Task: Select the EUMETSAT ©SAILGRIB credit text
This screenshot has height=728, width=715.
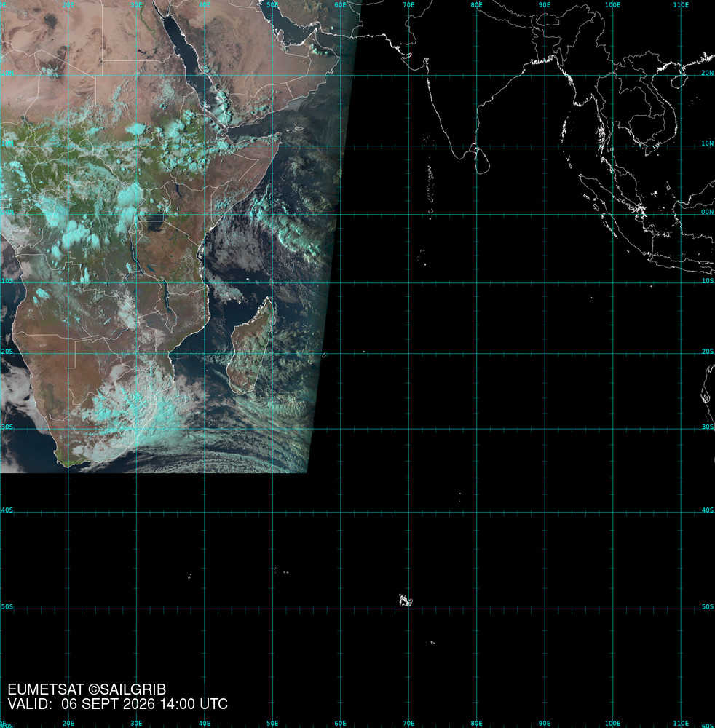Action: pos(87,689)
